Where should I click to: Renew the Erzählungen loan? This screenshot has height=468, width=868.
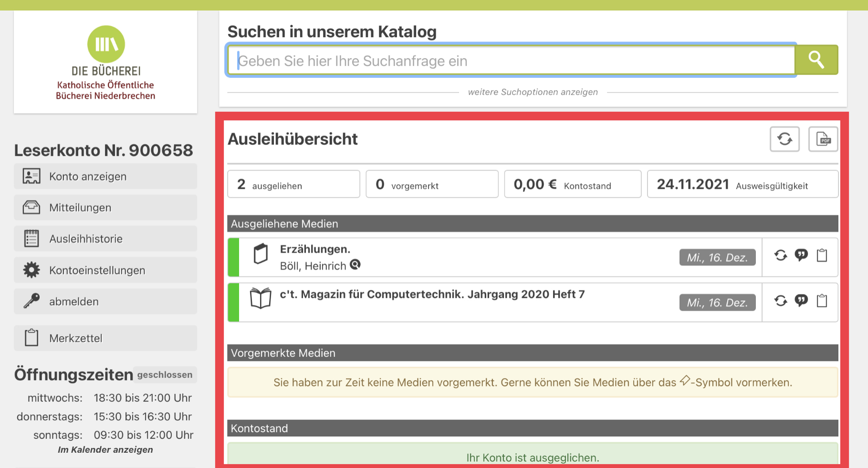781,256
